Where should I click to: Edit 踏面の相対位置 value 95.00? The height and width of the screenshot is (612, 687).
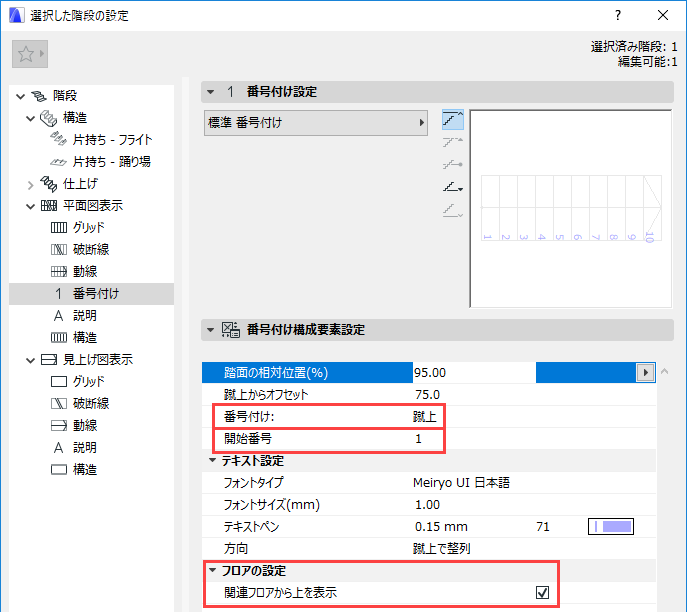(x=474, y=372)
